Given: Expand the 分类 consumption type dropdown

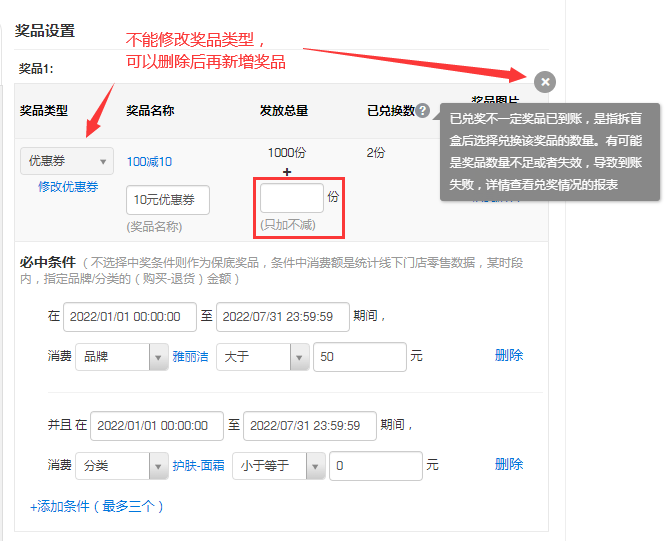Looking at the screenshot, I should point(121,465).
